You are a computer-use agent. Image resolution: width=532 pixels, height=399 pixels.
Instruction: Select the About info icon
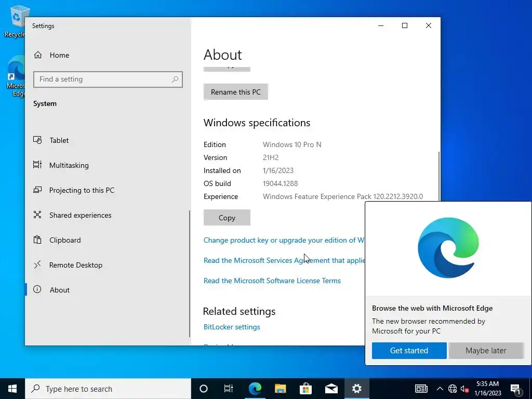[37, 289]
